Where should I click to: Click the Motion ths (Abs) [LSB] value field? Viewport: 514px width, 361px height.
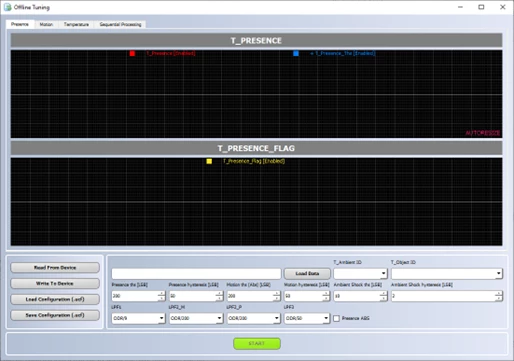click(250, 296)
